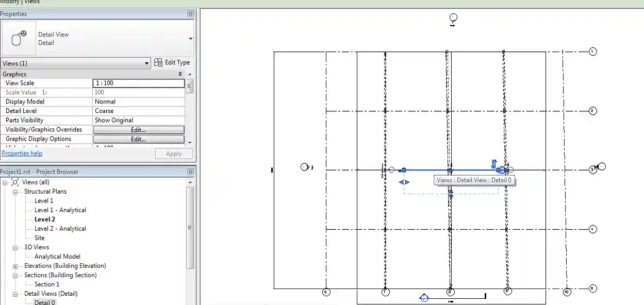The height and width of the screenshot is (305, 644).
Task: Expand the Elevations (Building Elevation) node
Action: [15, 266]
